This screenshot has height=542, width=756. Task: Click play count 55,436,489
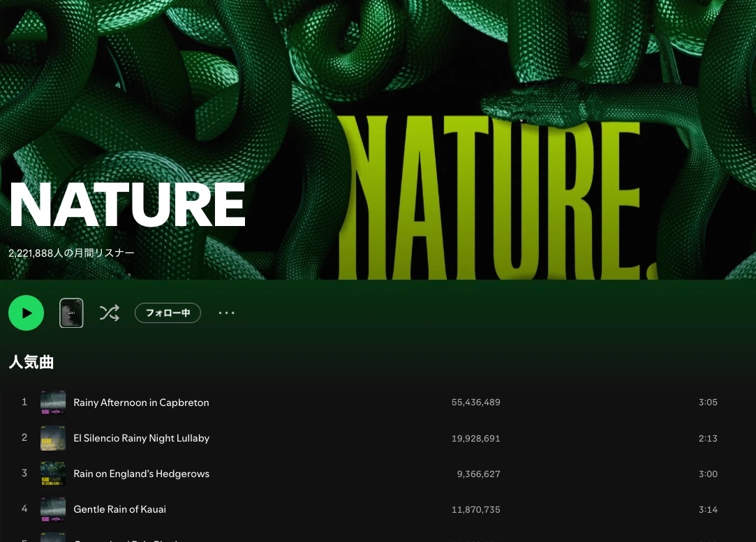coord(476,402)
